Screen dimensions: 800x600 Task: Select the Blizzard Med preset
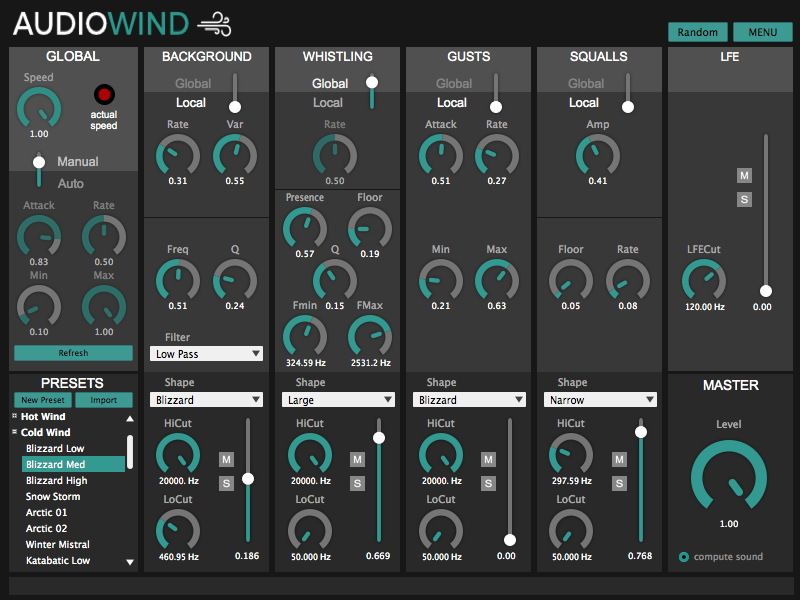(73, 464)
